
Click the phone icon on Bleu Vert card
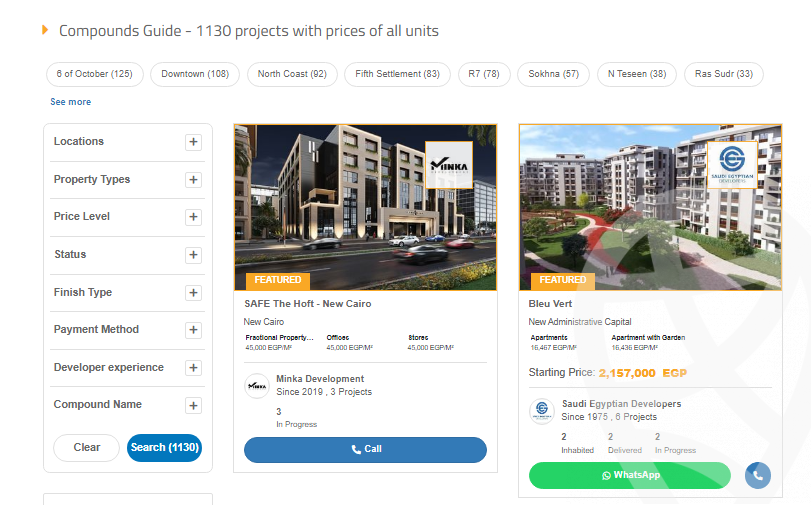click(x=757, y=475)
